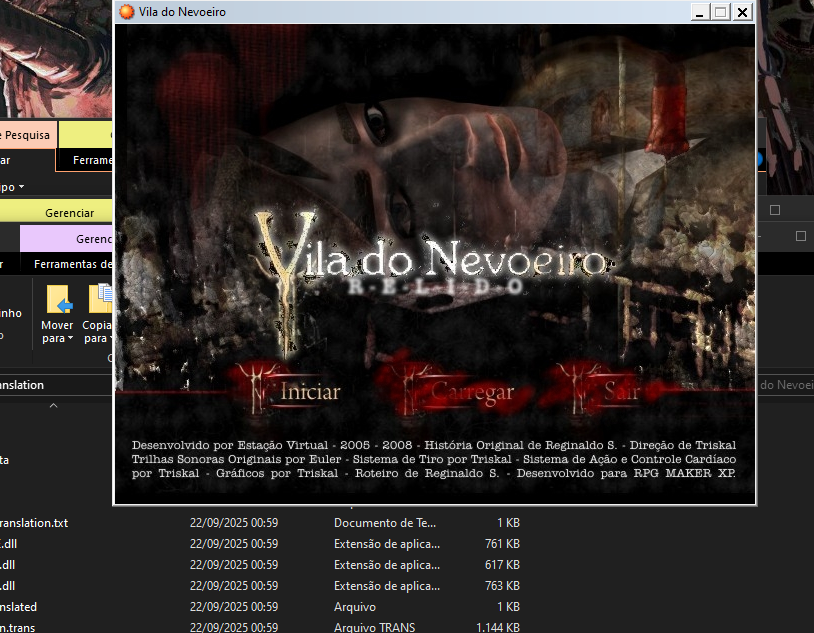Collapse the sort chevron above file list
This screenshot has height=633, width=814.
(x=53, y=406)
